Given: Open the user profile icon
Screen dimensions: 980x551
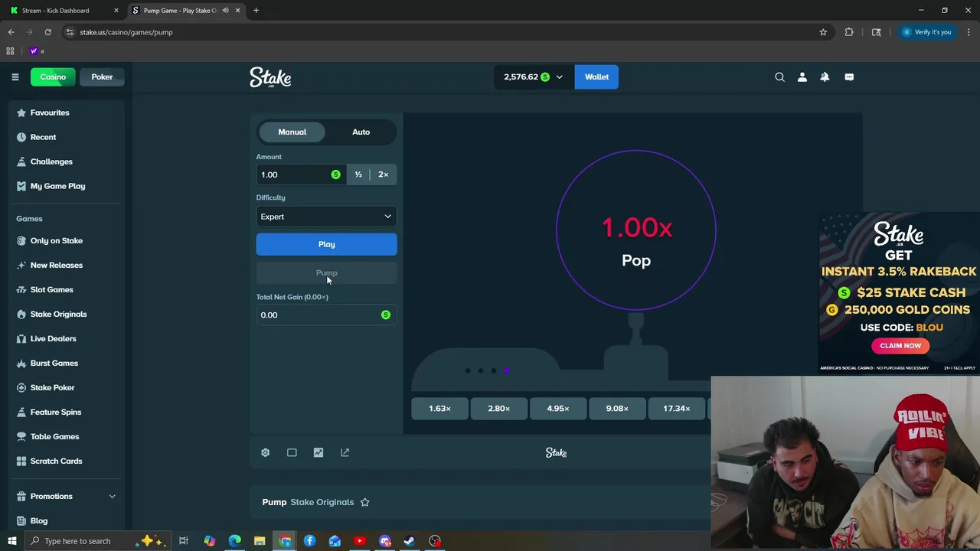Looking at the screenshot, I should [x=802, y=77].
